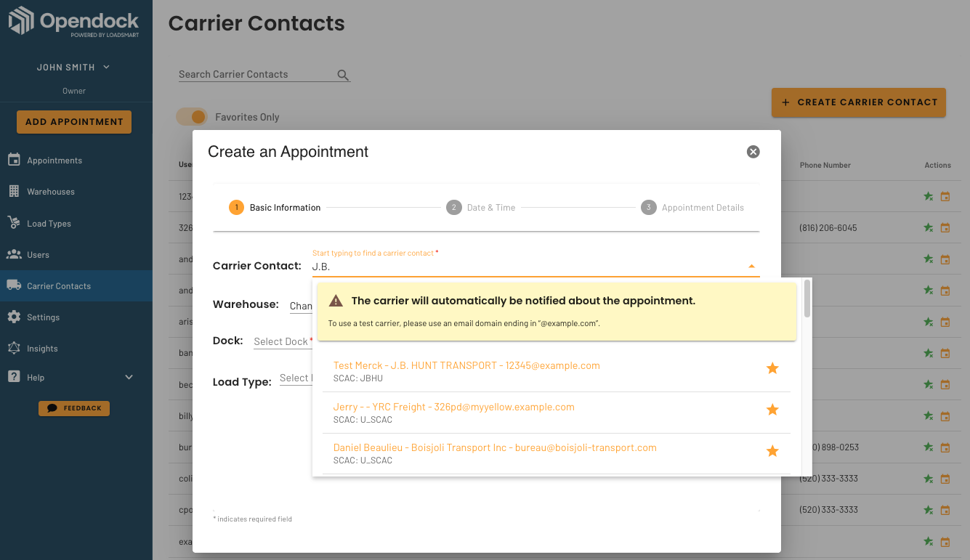Open Load Types in the sidebar
This screenshot has width=970, height=560.
pyautogui.click(x=49, y=224)
